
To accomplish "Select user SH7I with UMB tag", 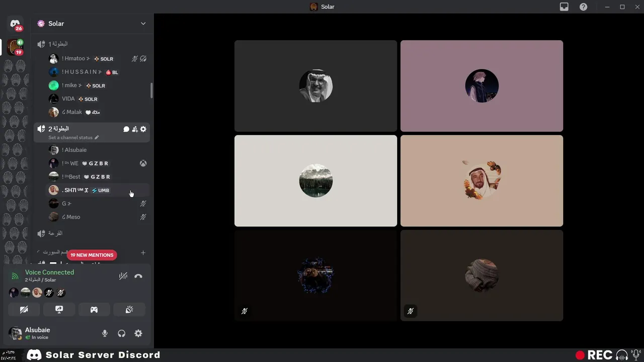I will (x=98, y=190).
